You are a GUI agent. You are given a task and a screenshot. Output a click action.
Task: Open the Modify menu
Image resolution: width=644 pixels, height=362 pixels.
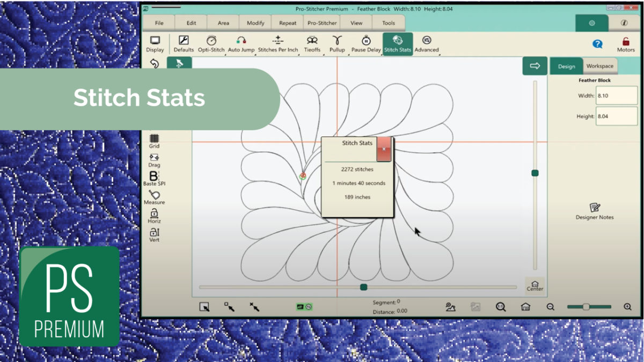255,23
